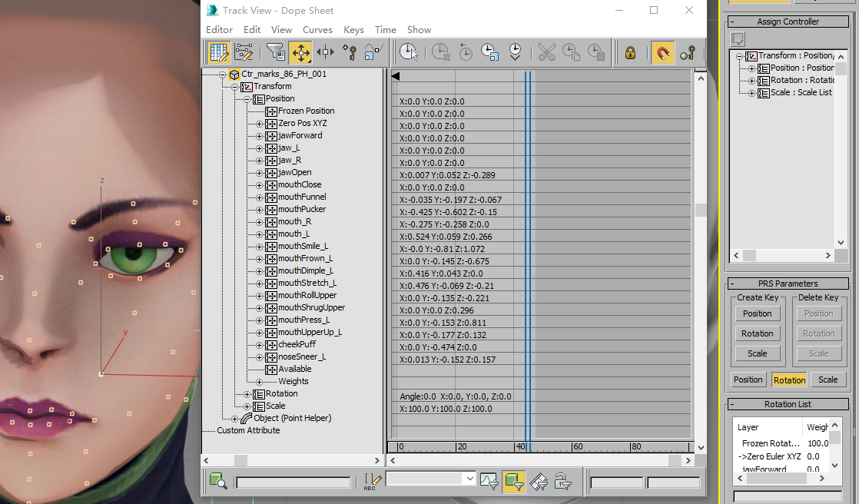The image size is (859, 504).
Task: Select the Frozen Position track
Action: click(307, 111)
